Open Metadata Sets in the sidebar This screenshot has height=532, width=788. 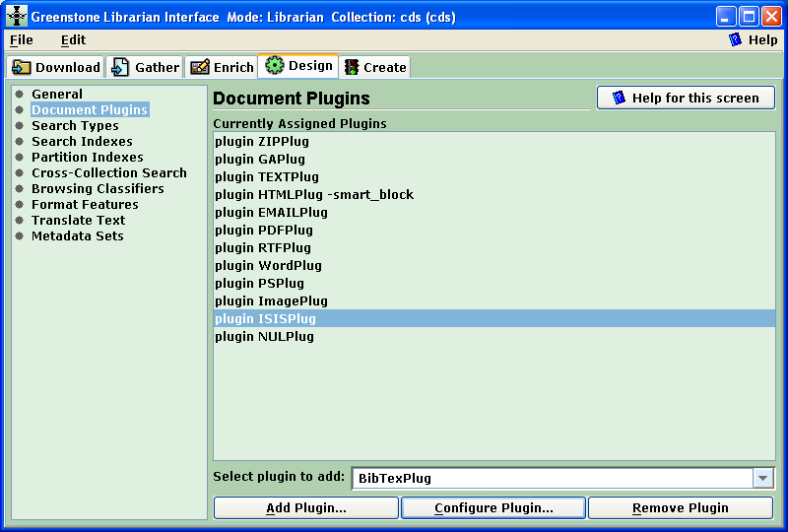pyautogui.click(x=77, y=235)
